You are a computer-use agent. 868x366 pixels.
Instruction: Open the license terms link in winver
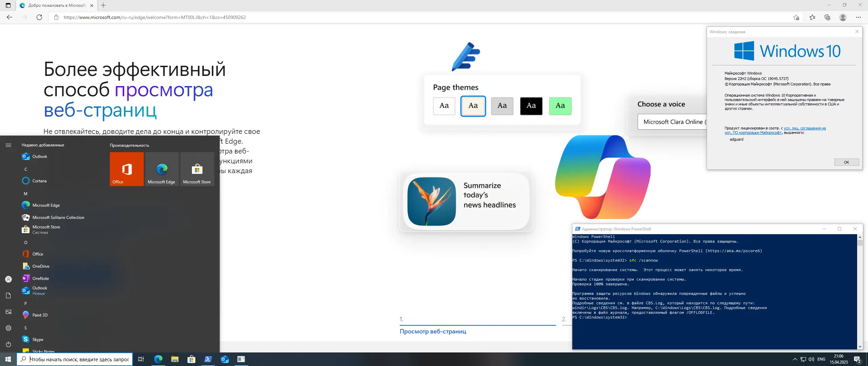[x=804, y=128]
